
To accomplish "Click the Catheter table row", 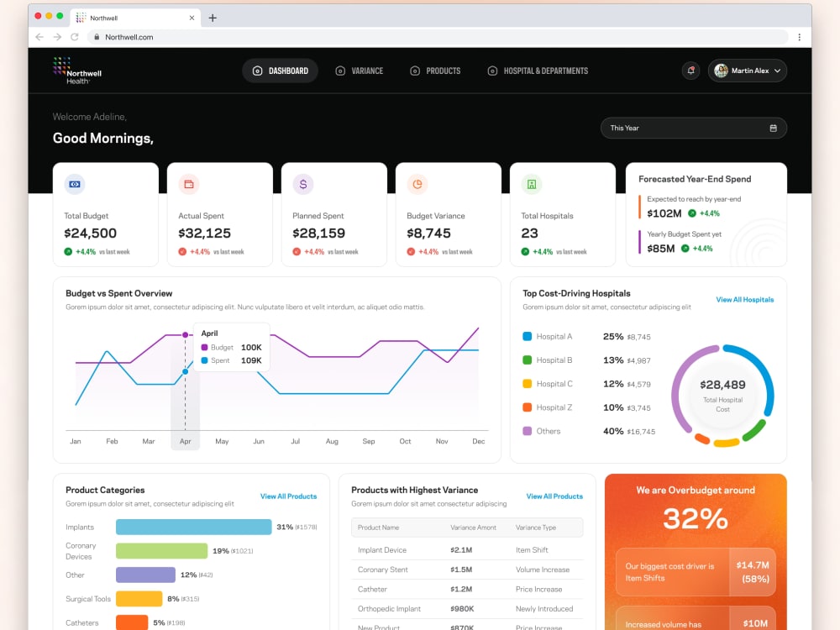I will pos(467,590).
